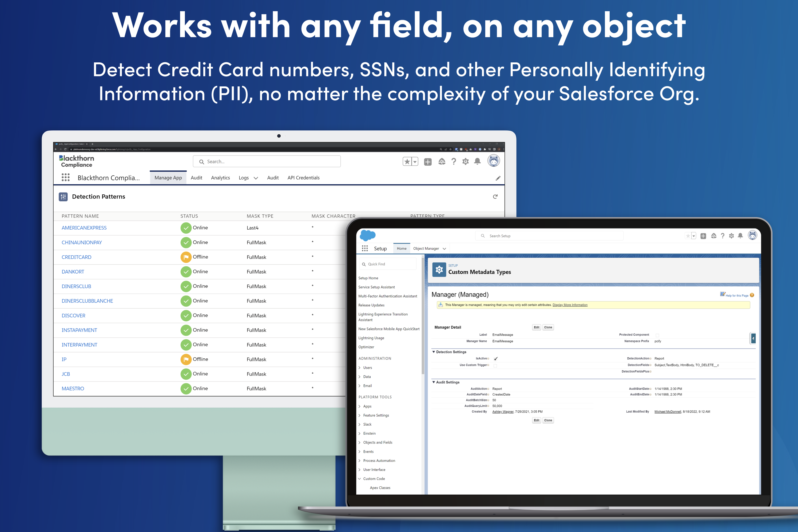Open Apex Classes in Setup sidebar
This screenshot has width=798, height=532.
point(380,488)
